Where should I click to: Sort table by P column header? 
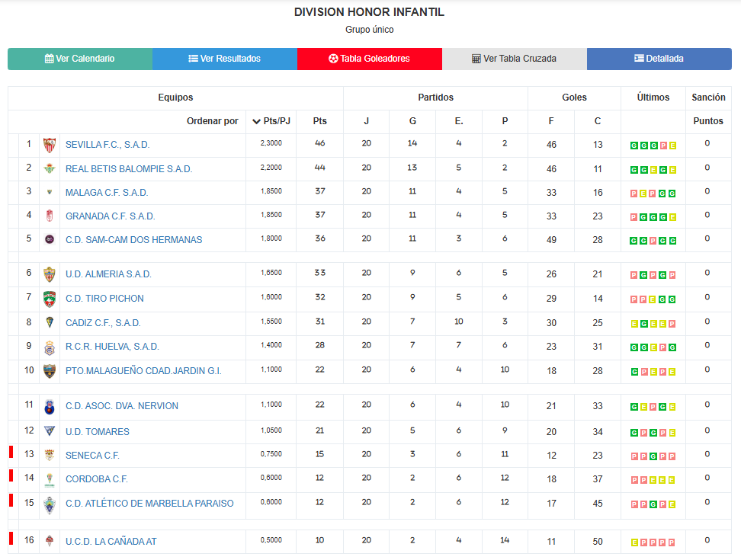point(505,121)
